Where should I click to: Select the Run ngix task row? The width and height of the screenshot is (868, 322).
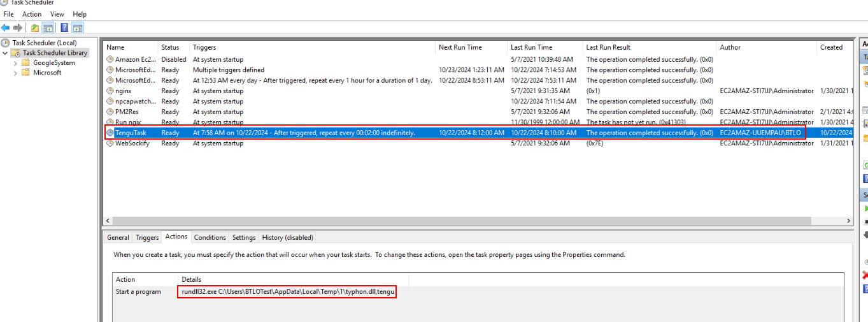[x=478, y=122]
